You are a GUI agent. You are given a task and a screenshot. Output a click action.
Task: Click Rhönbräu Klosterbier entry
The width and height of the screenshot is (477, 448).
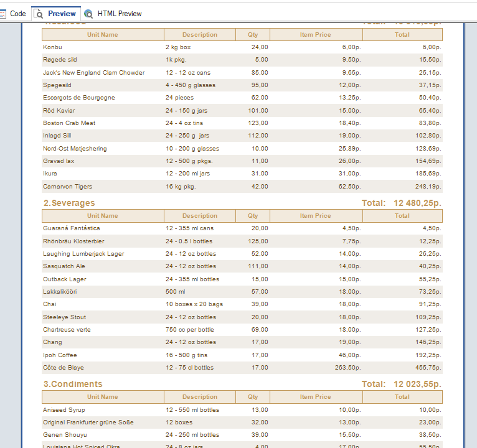[x=73, y=241]
